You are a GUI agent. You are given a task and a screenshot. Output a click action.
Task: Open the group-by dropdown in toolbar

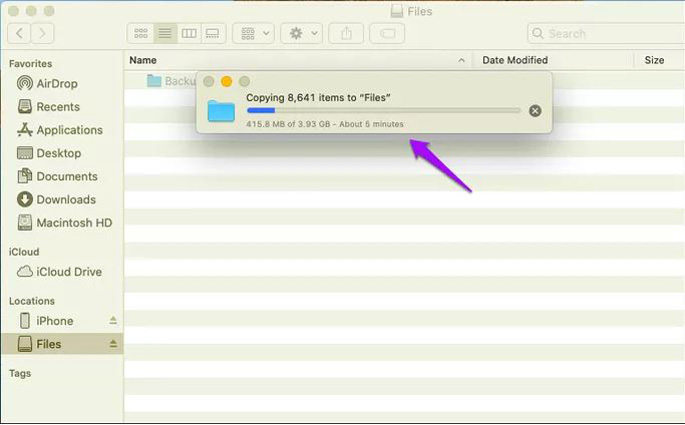click(x=253, y=33)
